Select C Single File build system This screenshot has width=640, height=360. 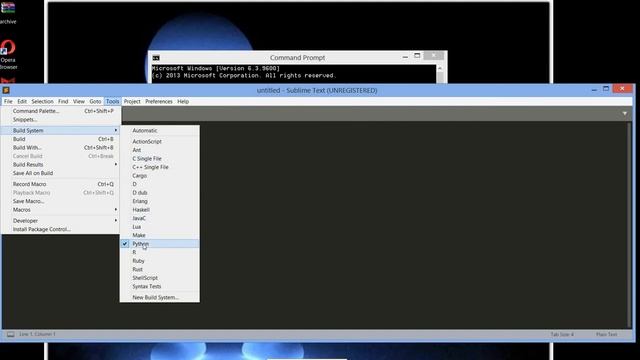coord(160,158)
